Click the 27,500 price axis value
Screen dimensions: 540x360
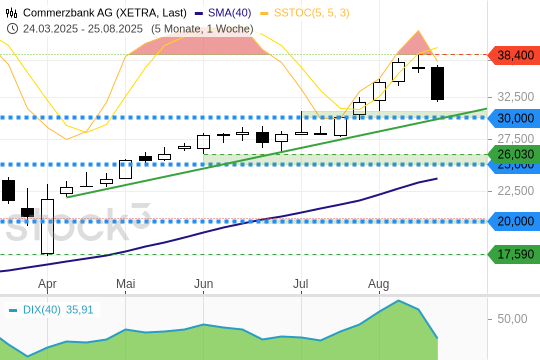click(x=516, y=139)
